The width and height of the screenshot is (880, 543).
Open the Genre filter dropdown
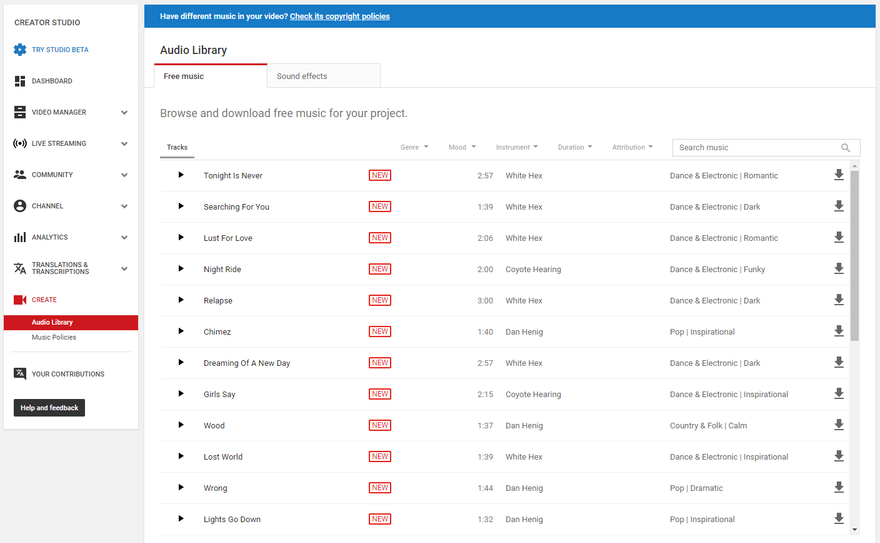pos(414,147)
